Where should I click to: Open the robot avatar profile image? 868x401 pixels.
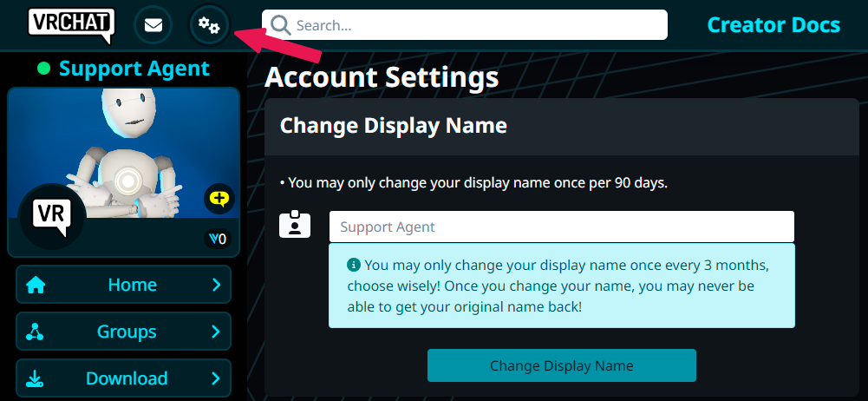click(x=123, y=153)
